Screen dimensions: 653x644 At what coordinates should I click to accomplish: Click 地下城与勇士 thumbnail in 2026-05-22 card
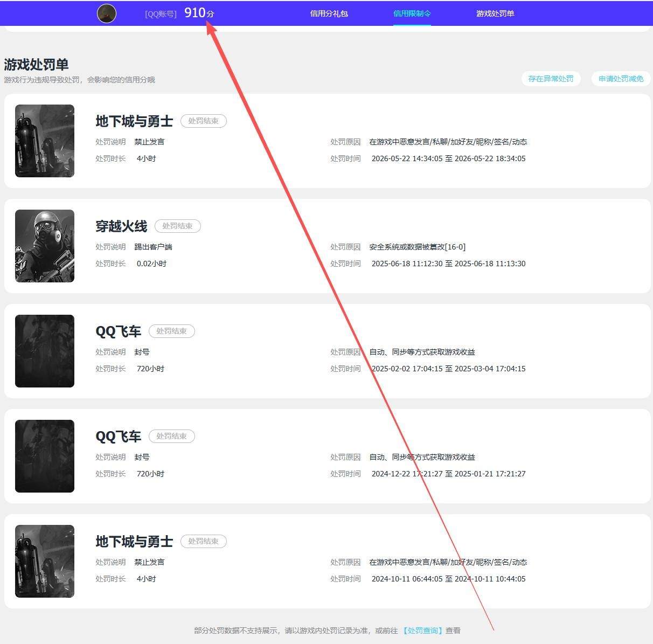(45, 141)
